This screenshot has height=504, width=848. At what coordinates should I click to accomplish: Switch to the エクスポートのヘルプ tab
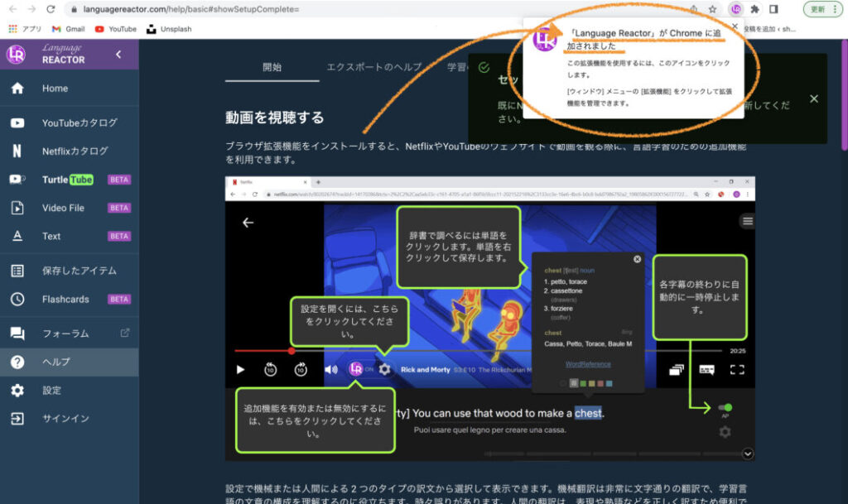(x=374, y=68)
